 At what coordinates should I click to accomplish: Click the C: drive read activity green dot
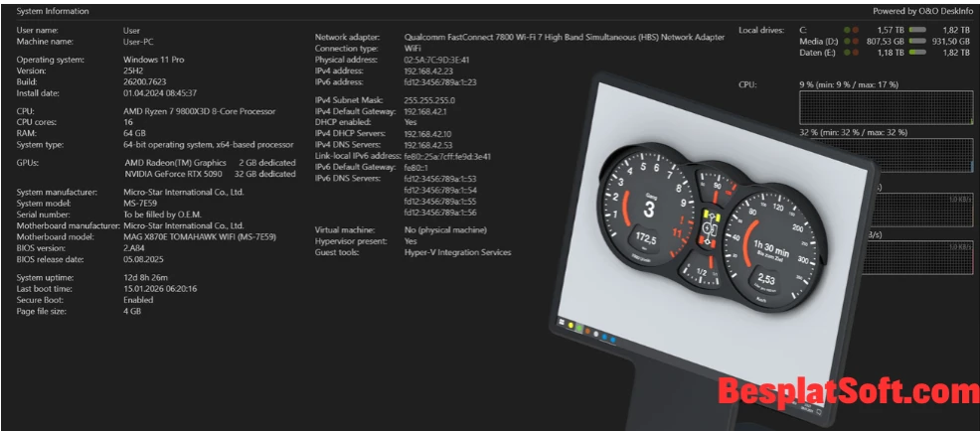click(847, 30)
